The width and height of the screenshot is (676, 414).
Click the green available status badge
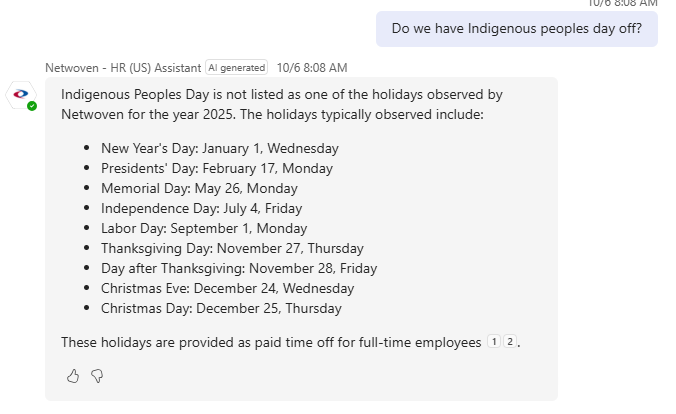pyautogui.click(x=32, y=105)
